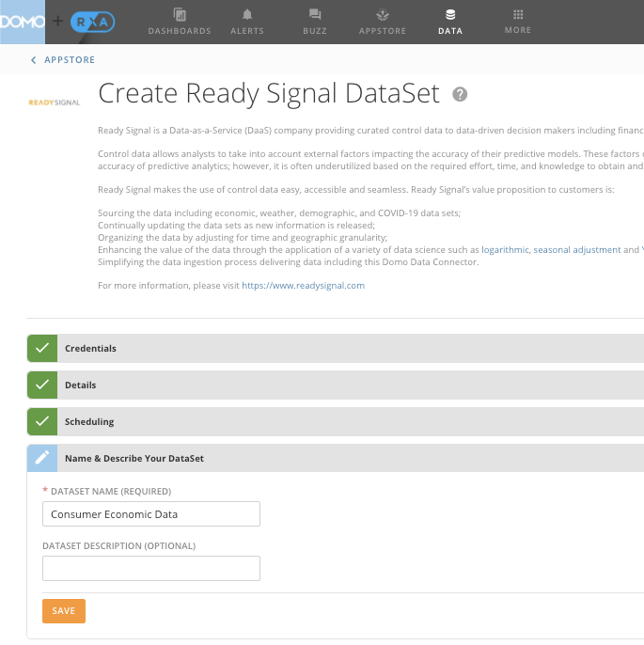644x645 pixels.
Task: Open the www.readysignal.com link
Action: tap(303, 285)
